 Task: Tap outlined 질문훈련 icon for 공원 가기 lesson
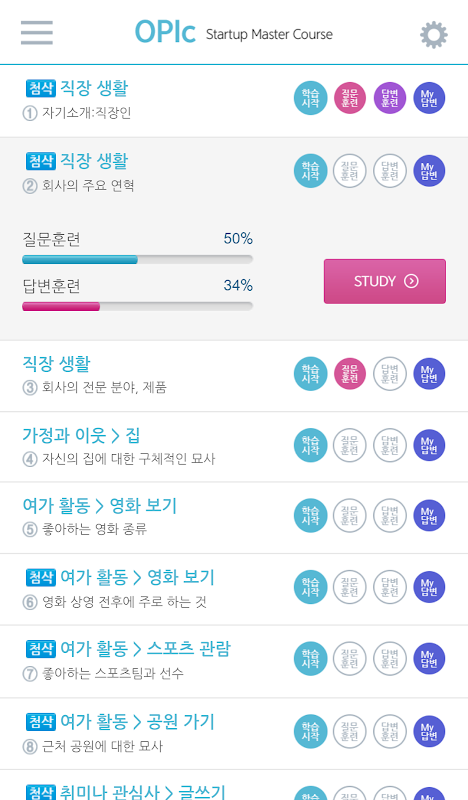coord(350,732)
